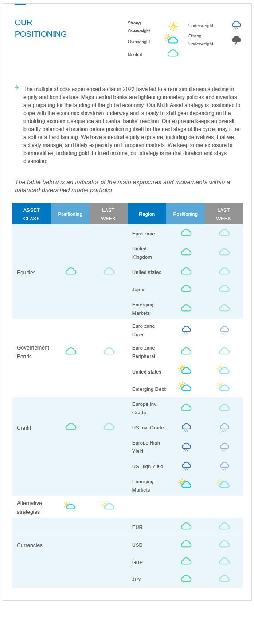
Task: Click the Currencies asset class row label
Action: tap(30, 545)
